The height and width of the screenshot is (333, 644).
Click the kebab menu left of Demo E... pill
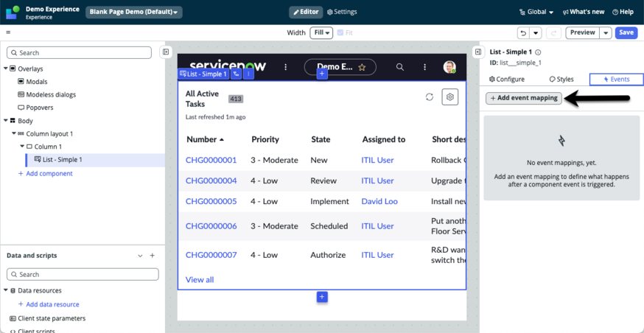coord(286,67)
